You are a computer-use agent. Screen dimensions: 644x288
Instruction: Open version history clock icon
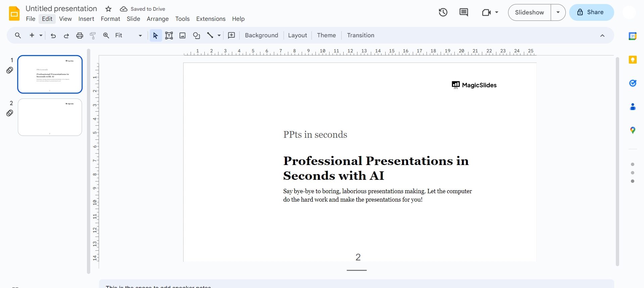(x=443, y=12)
